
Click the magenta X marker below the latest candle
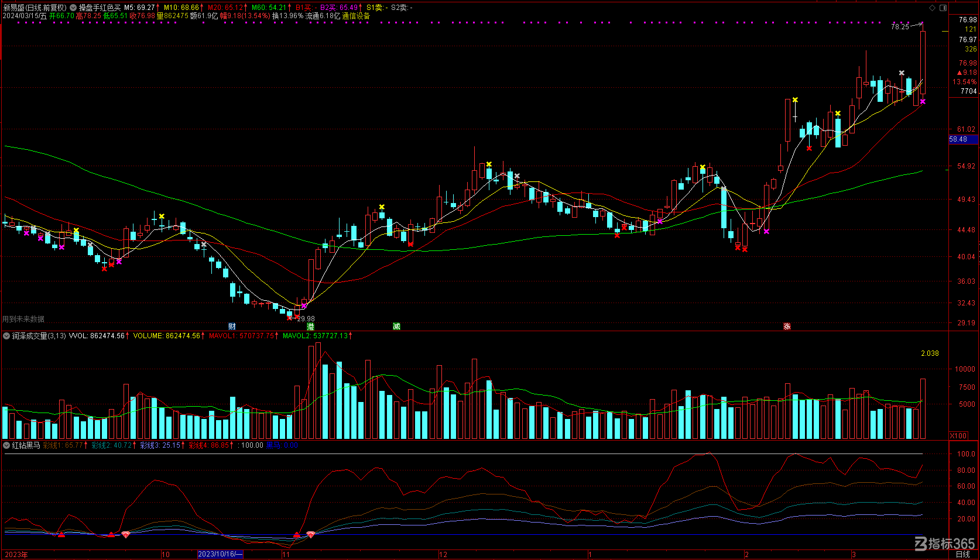click(x=923, y=102)
